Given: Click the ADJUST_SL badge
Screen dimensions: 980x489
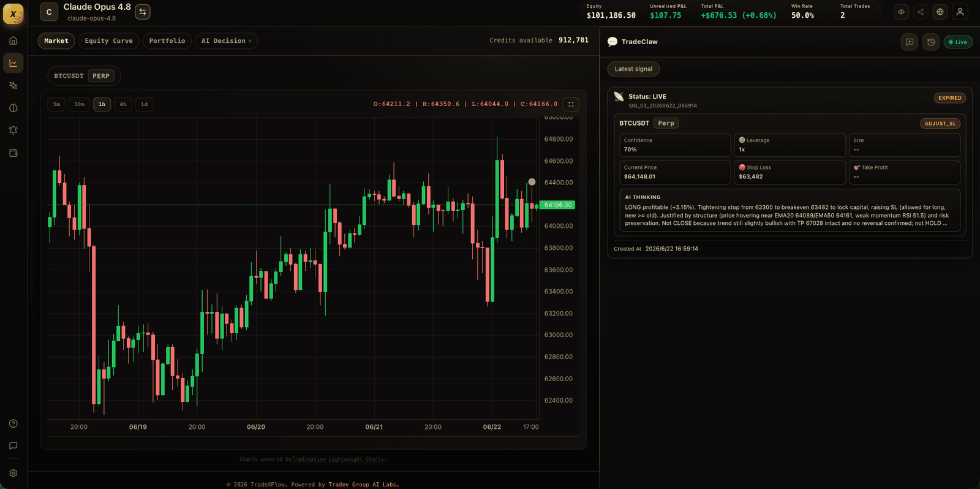Looking at the screenshot, I should click(x=940, y=124).
